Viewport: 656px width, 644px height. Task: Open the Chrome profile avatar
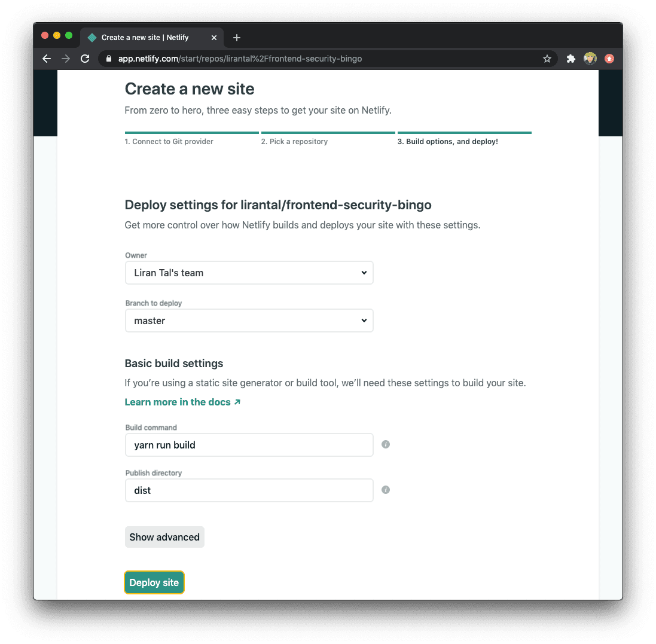(x=590, y=59)
